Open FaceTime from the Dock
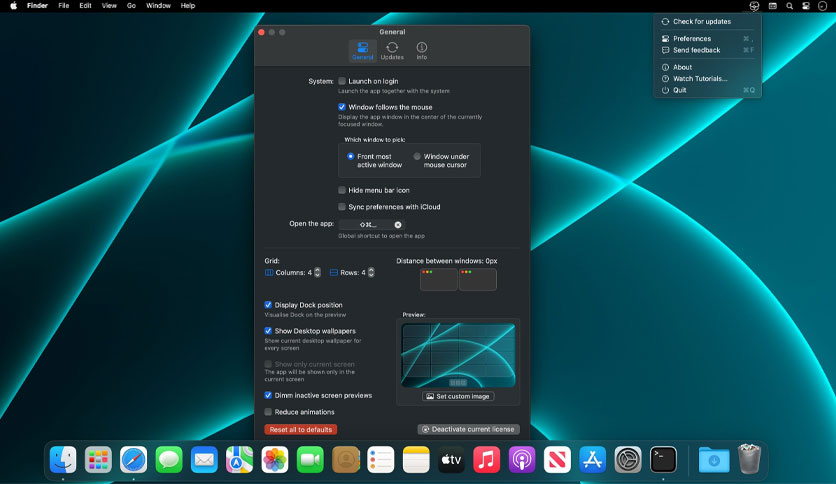Image resolution: width=836 pixels, height=484 pixels. pos(310,459)
